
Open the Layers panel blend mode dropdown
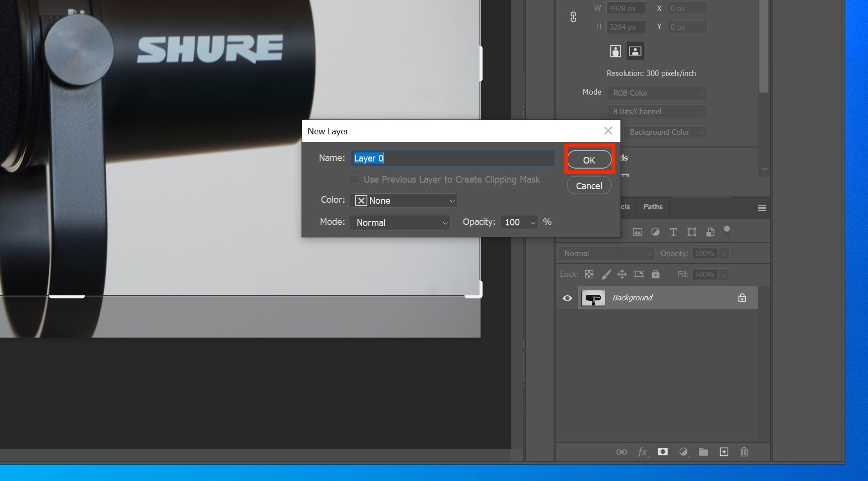(x=606, y=254)
